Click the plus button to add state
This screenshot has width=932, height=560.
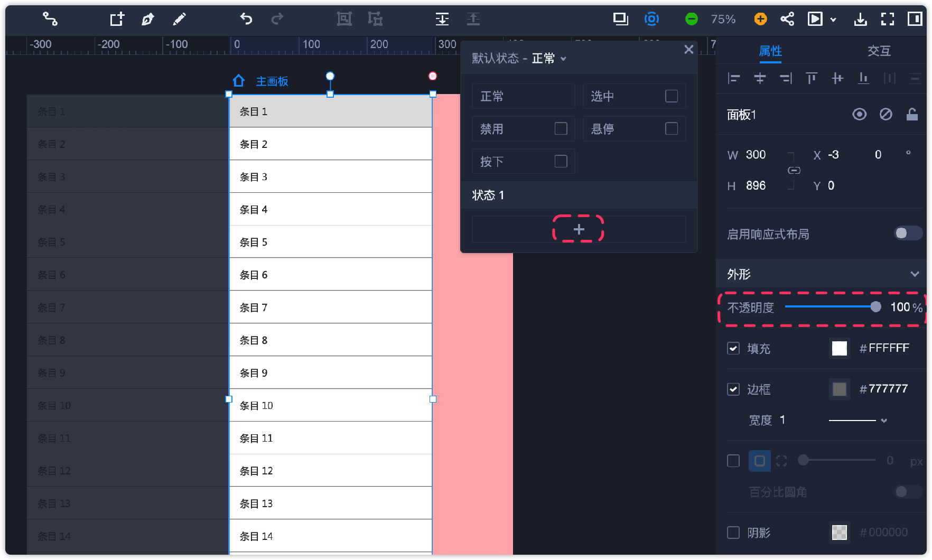[579, 229]
